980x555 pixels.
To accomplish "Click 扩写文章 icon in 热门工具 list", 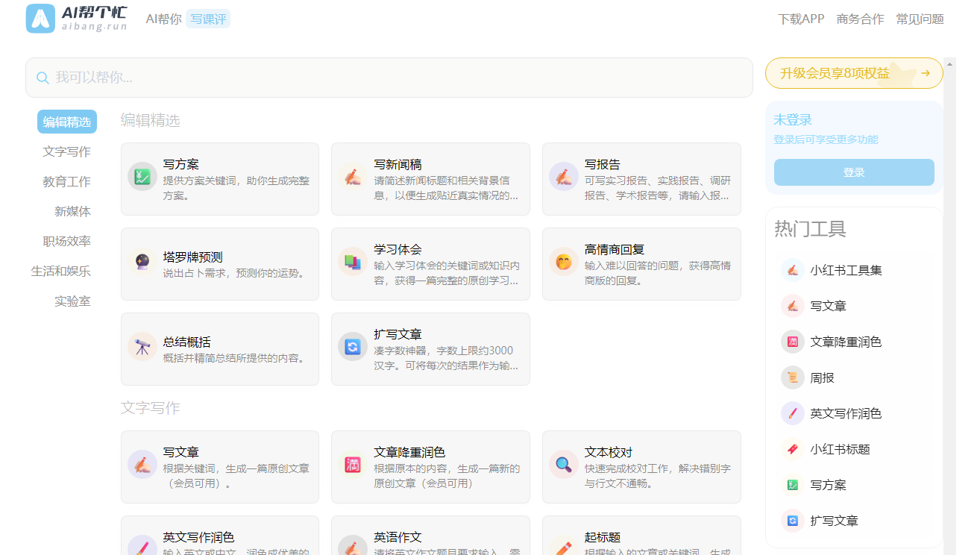I will click(793, 521).
